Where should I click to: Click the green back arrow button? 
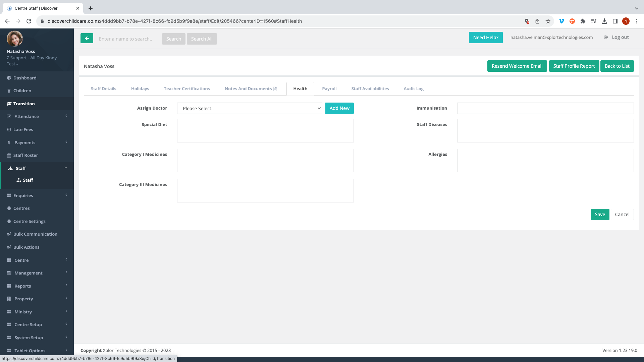pyautogui.click(x=87, y=39)
